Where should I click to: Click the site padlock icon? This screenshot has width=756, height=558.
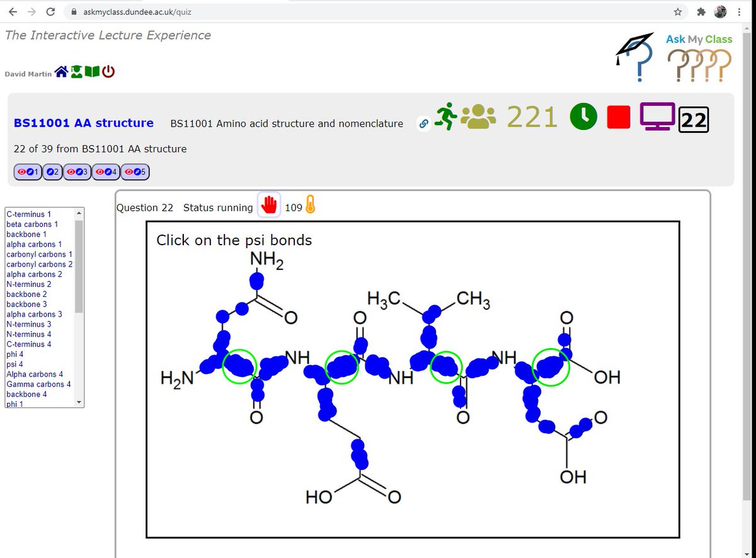74,12
